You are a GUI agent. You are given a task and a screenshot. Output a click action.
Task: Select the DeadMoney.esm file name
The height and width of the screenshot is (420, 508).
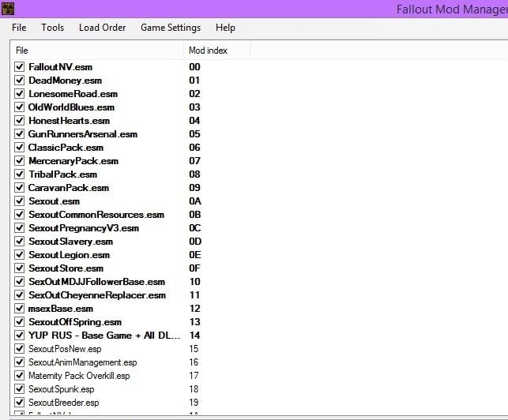point(65,81)
